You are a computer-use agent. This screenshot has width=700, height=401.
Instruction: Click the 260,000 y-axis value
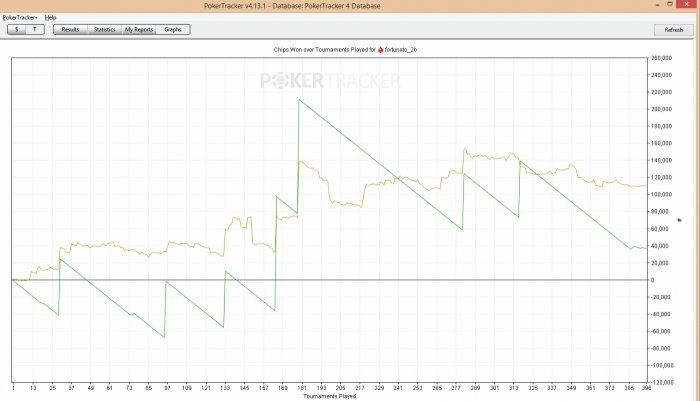click(662, 58)
